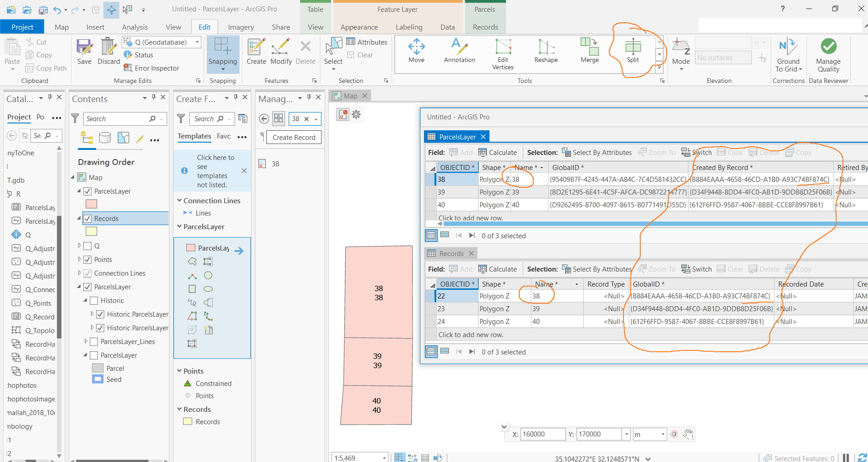Open the Labeling ribbon tab
Screen dimensions: 868x462
408,27
